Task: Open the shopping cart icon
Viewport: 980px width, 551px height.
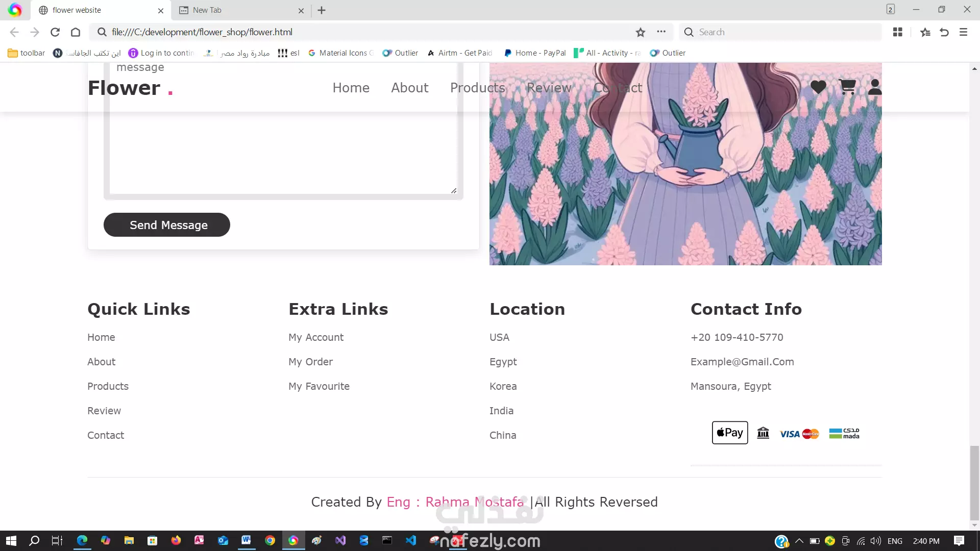Action: pos(847,87)
